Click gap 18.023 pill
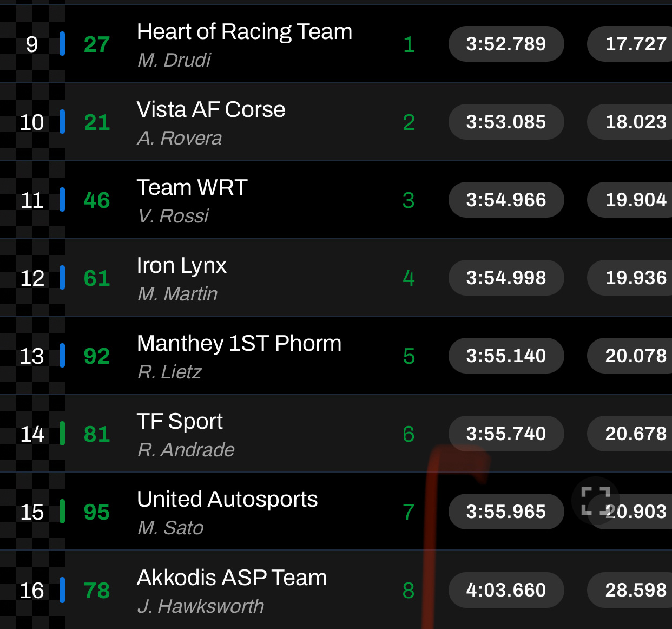Screen dimensions: 672x629 tap(630, 122)
